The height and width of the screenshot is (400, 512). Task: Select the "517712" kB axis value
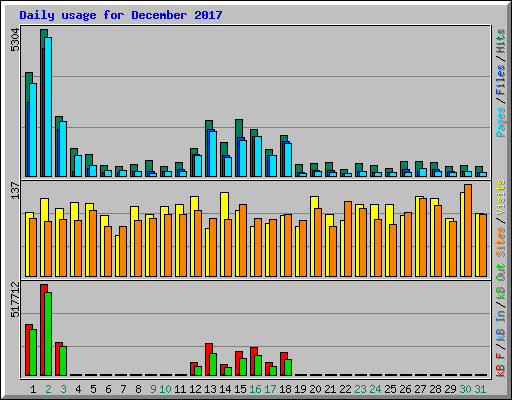tap(15, 299)
